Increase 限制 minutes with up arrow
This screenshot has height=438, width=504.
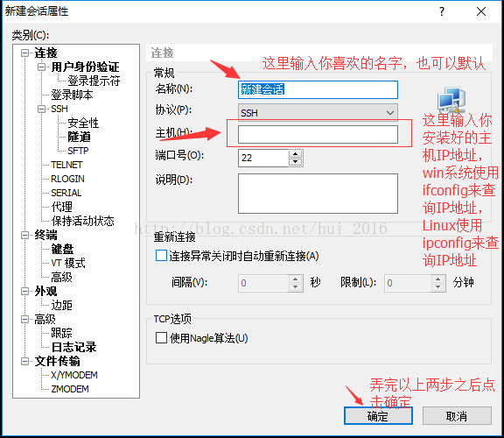tap(438, 279)
